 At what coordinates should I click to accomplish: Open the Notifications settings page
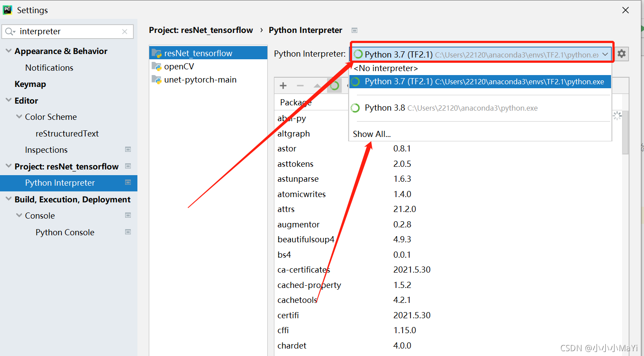[49, 68]
